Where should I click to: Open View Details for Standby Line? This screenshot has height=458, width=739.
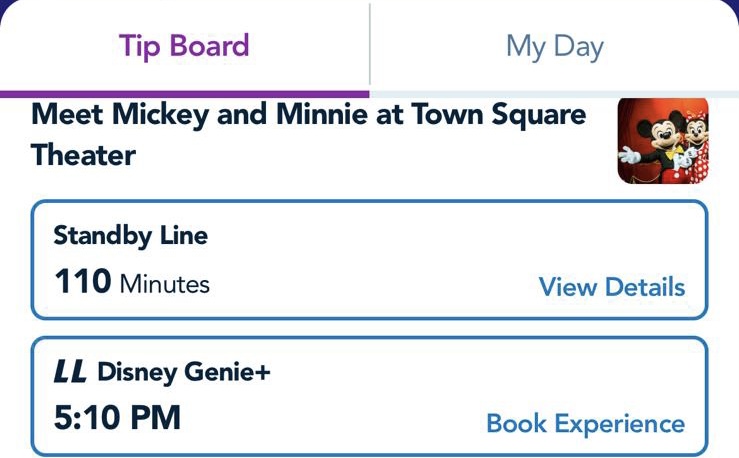point(612,287)
